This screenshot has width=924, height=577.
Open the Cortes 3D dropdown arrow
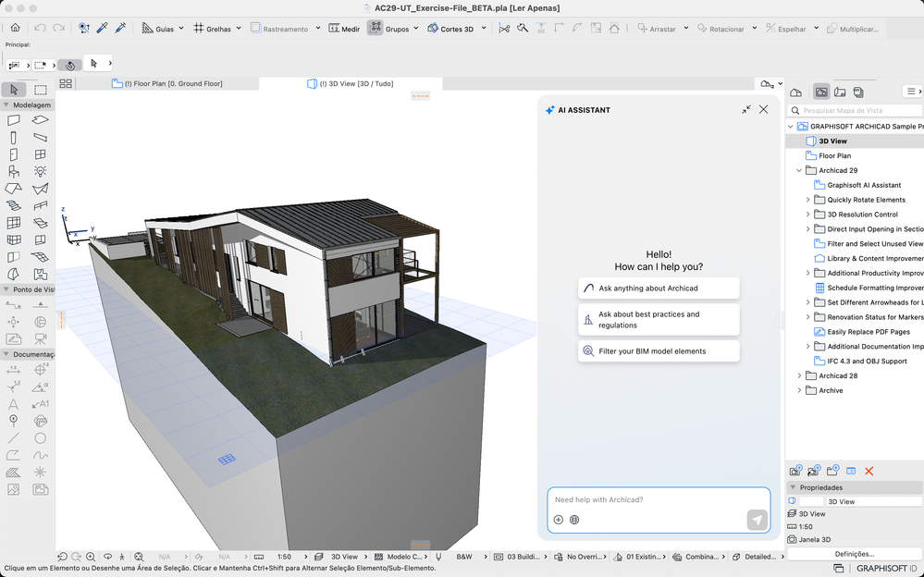click(483, 29)
